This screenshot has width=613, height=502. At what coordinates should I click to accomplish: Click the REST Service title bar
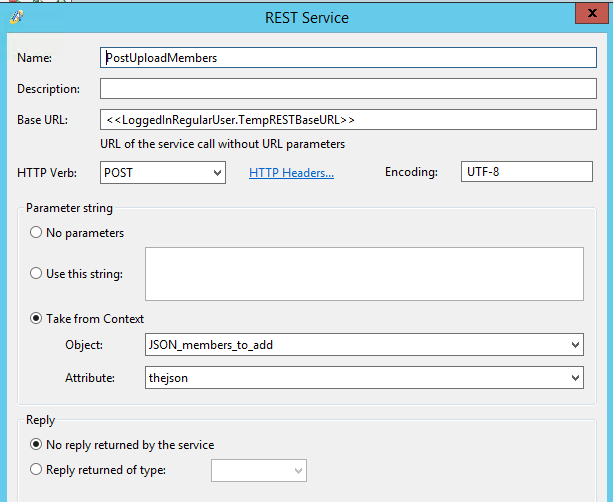tap(306, 18)
